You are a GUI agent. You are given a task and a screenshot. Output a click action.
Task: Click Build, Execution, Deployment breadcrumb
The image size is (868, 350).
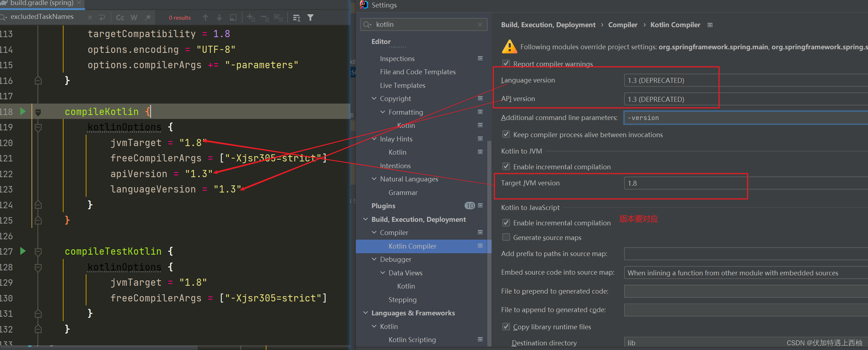pos(548,25)
